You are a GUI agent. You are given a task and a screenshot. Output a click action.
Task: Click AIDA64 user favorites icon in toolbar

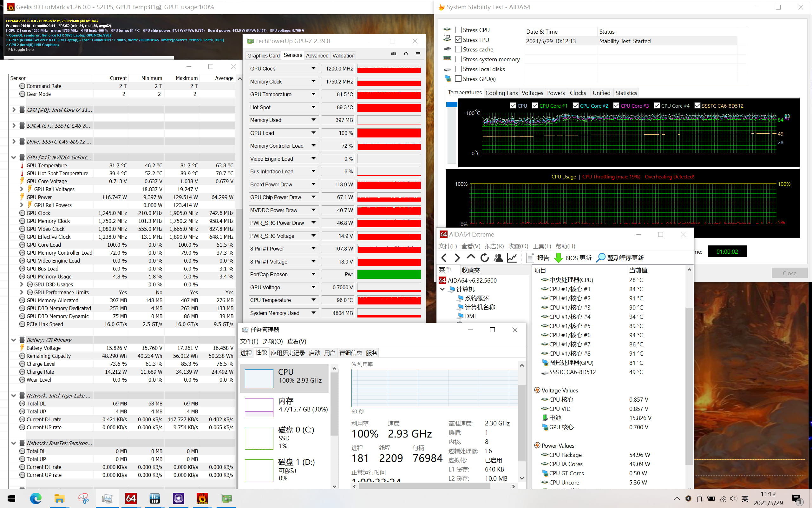tap(498, 258)
